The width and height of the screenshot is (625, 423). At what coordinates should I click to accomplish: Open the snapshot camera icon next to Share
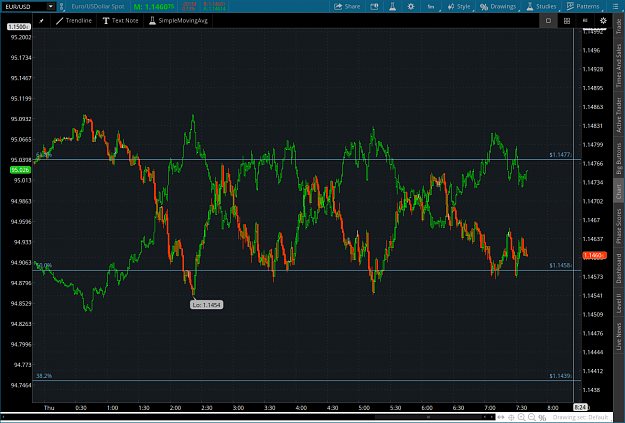[x=374, y=6]
